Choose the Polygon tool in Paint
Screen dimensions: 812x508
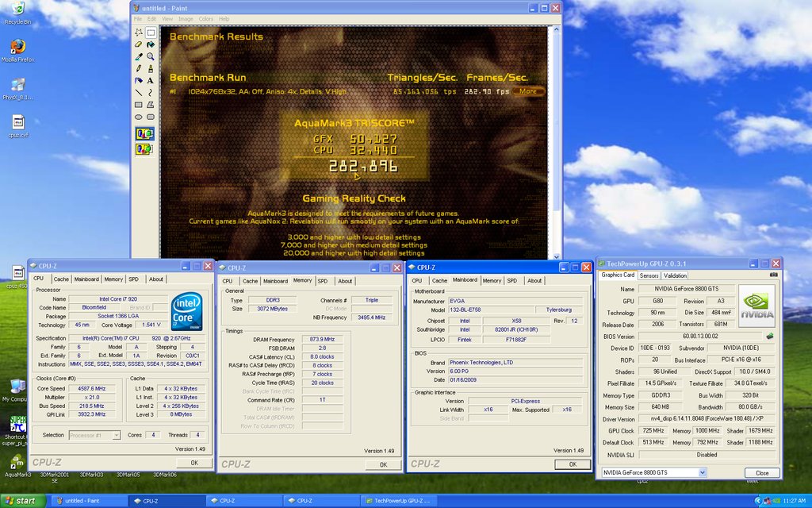[x=151, y=105]
